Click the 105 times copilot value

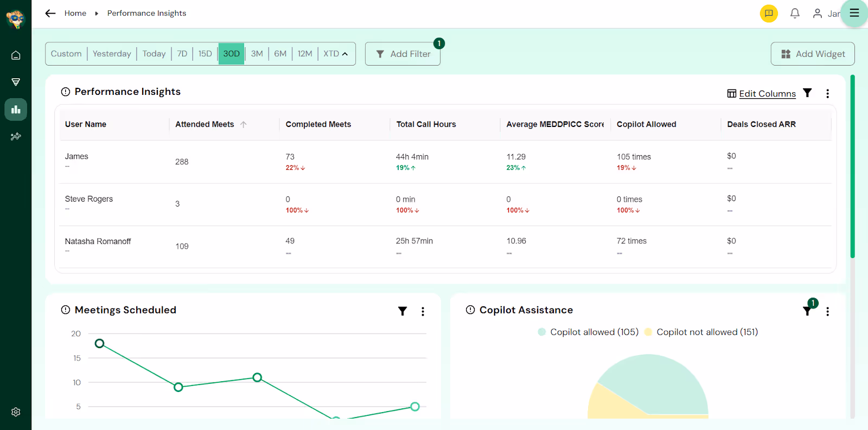point(634,157)
